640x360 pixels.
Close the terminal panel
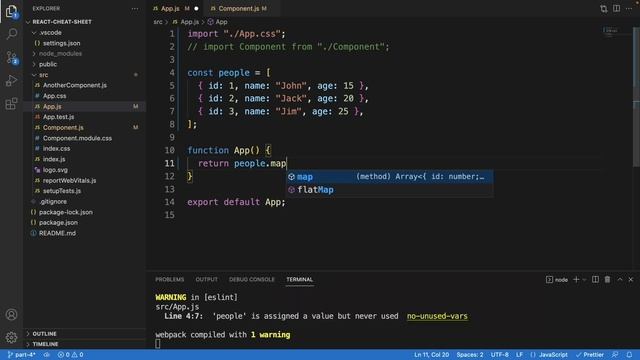click(x=631, y=280)
